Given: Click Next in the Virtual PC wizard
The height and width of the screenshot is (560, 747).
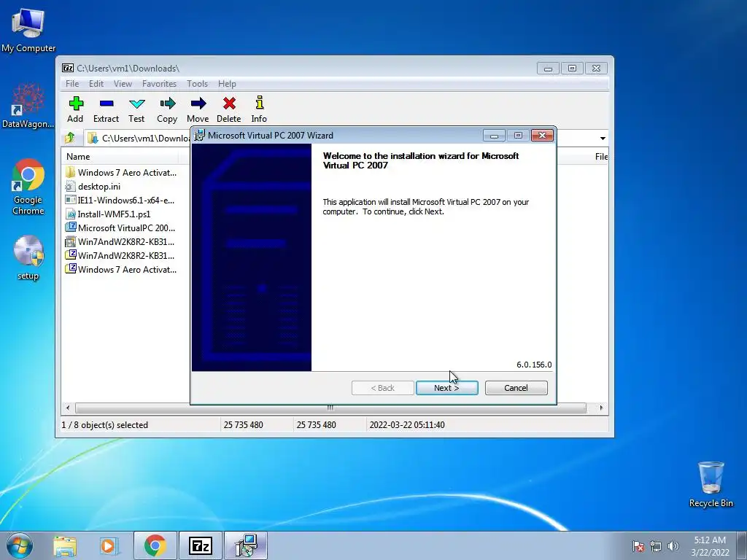Looking at the screenshot, I should click(447, 388).
